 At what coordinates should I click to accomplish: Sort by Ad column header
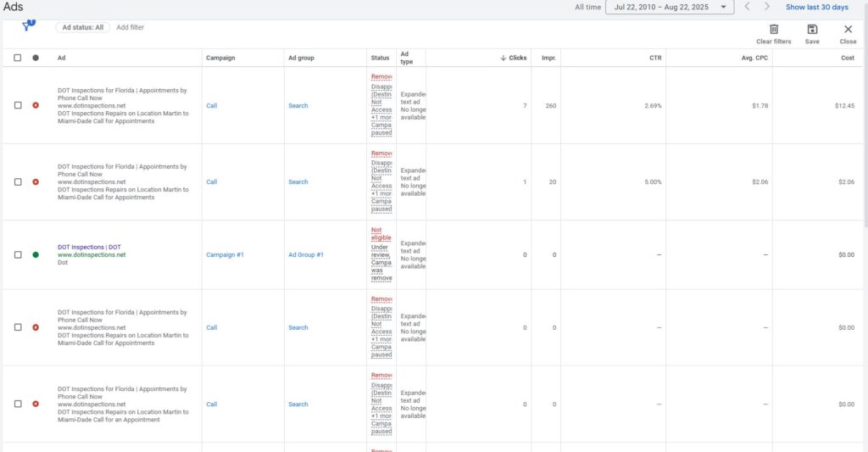[61, 58]
